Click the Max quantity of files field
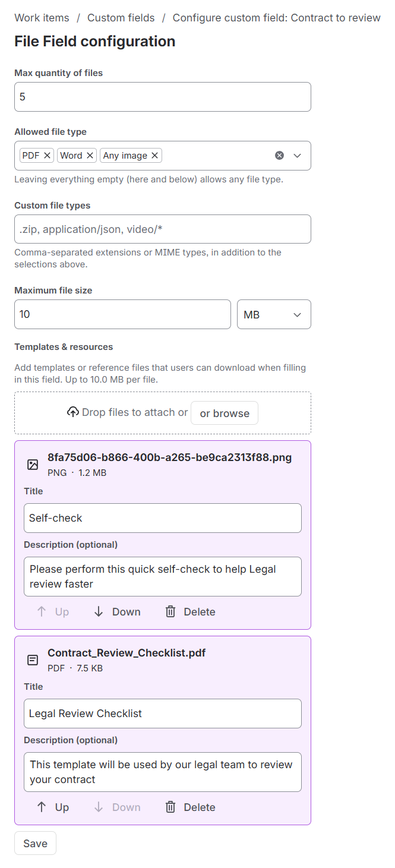395x868 pixels. [x=163, y=97]
